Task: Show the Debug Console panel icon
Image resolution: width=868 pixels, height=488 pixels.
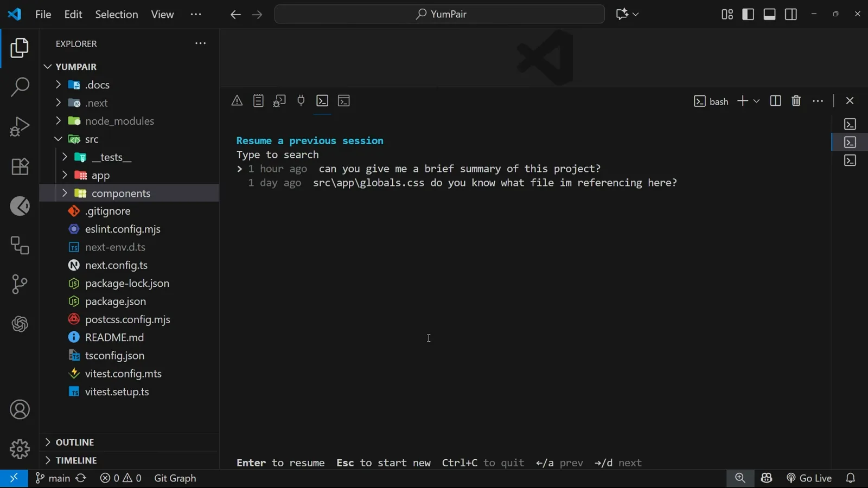Action: [279, 101]
